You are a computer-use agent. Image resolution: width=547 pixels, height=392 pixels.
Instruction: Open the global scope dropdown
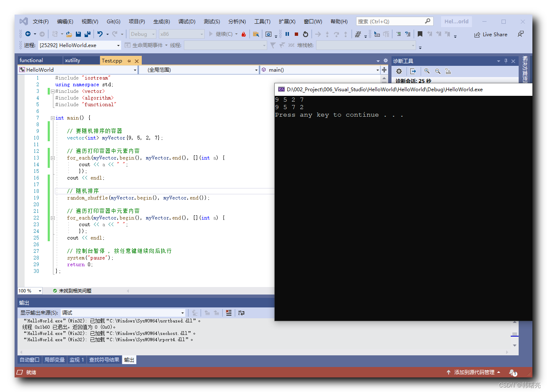coord(256,70)
